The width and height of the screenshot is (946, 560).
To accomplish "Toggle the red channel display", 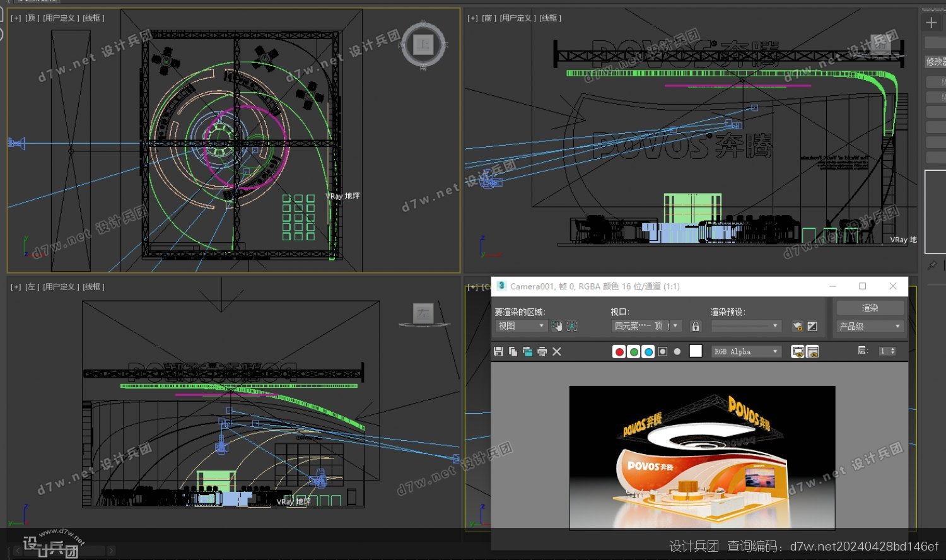I will pyautogui.click(x=619, y=352).
